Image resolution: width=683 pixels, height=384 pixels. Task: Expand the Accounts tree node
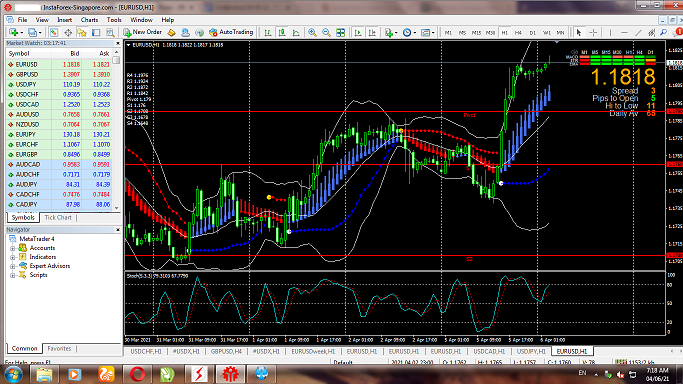(x=13, y=248)
